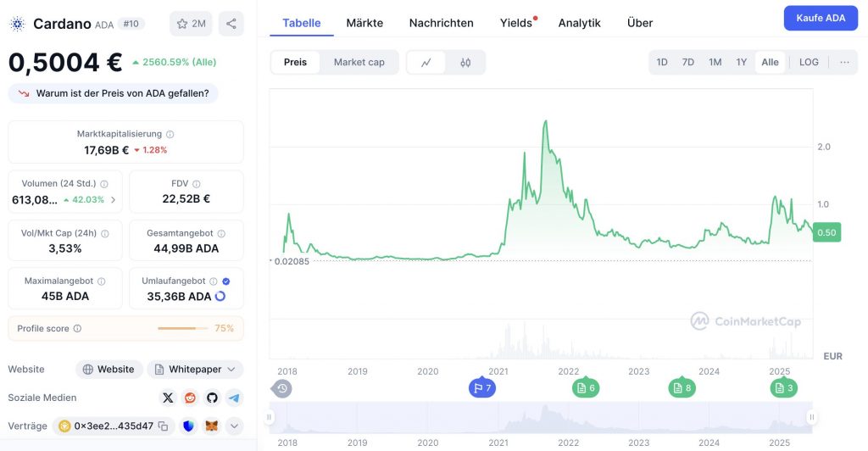868x451 pixels.
Task: Open the GitHub repository icon
Action: 212,398
